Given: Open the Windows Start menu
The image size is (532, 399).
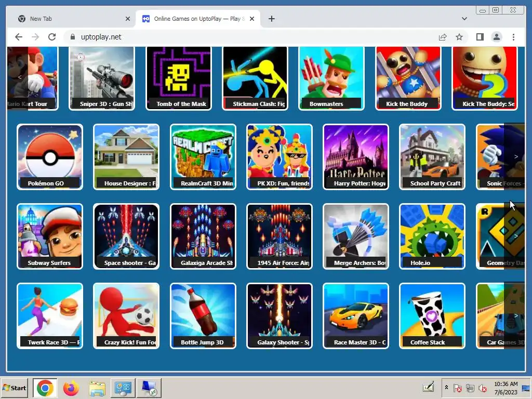Looking at the screenshot, I should tap(14, 388).
